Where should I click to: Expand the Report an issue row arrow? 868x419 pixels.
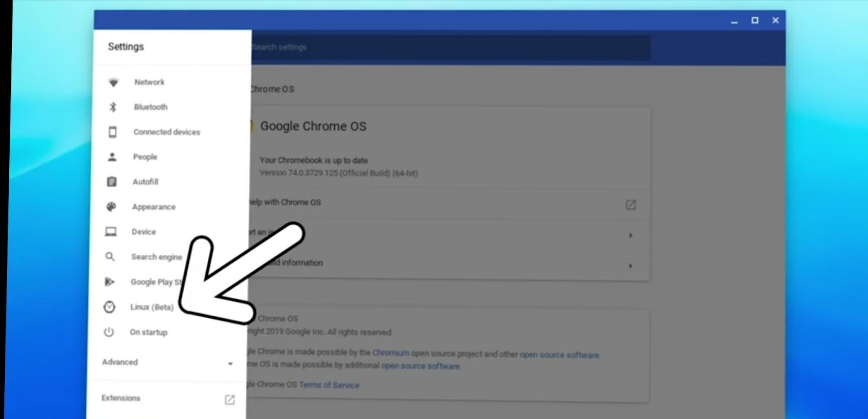pyautogui.click(x=630, y=235)
